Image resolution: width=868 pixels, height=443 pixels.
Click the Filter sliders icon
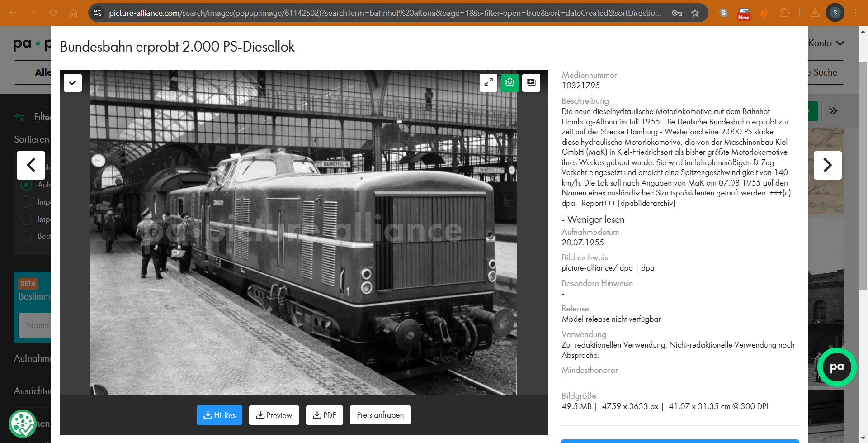pyautogui.click(x=19, y=117)
